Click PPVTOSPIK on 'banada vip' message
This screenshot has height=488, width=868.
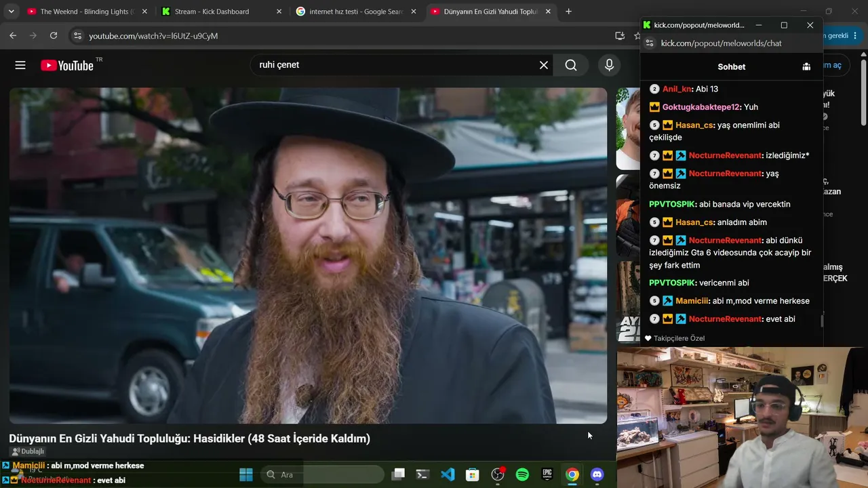(672, 204)
